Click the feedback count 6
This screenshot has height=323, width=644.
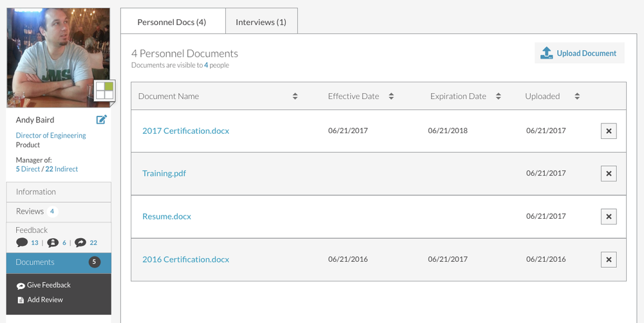[x=64, y=243]
